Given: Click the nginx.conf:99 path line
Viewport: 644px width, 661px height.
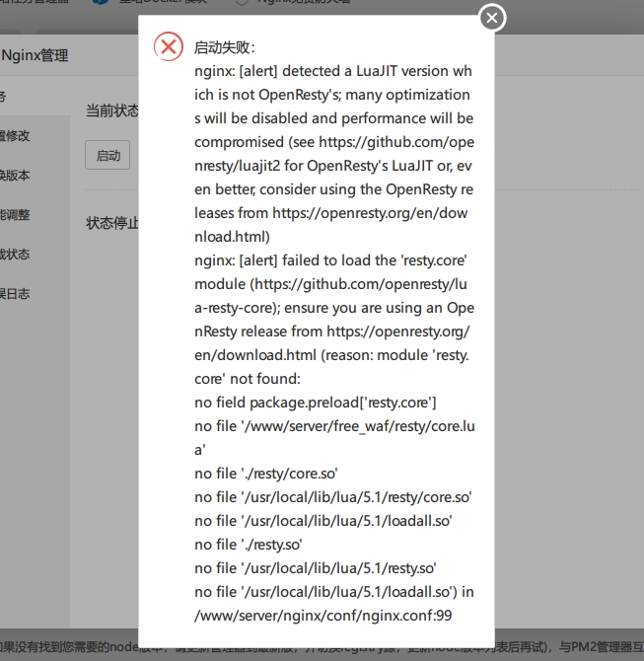Looking at the screenshot, I should pos(323,616).
